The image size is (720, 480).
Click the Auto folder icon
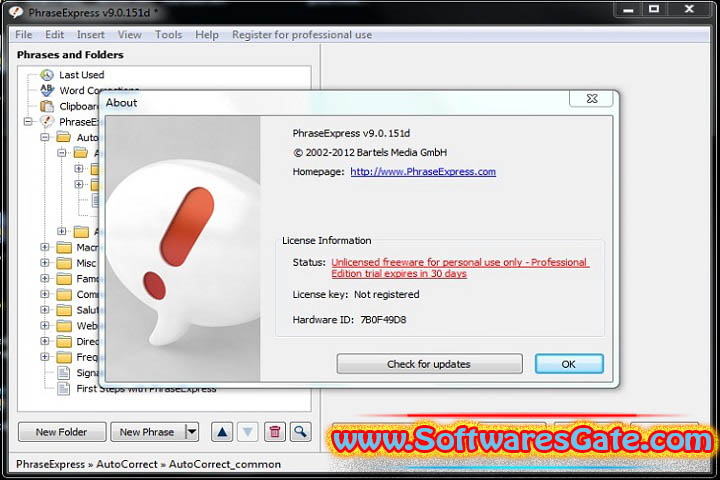64,137
